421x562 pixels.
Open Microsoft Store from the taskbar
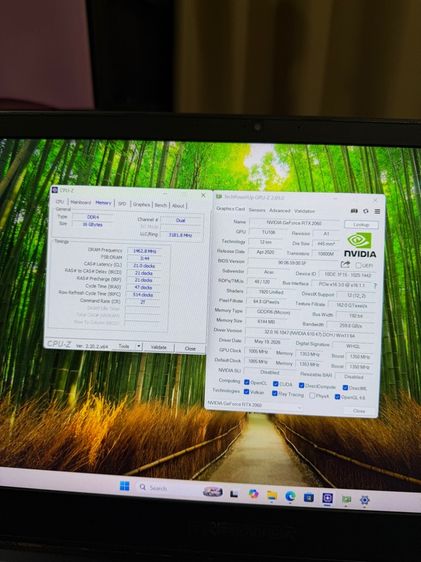point(308,497)
